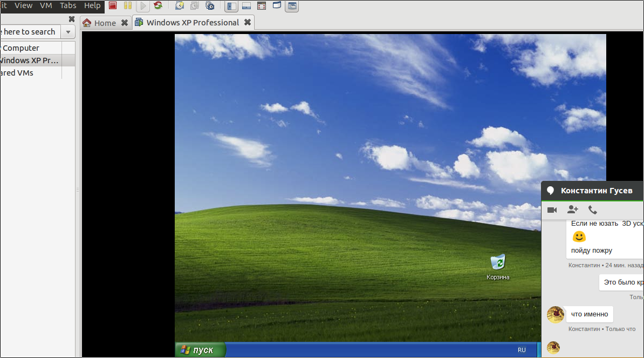The width and height of the screenshot is (644, 358).
Task: Click the red power off VM button
Action: click(113, 6)
